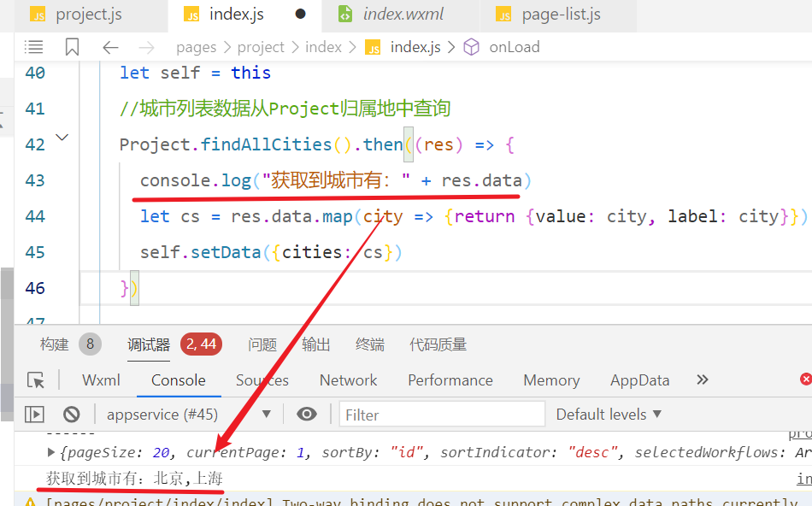Screen dimensions: 812x506
Task: Open the index.wxml editor tab
Action: [x=401, y=15]
